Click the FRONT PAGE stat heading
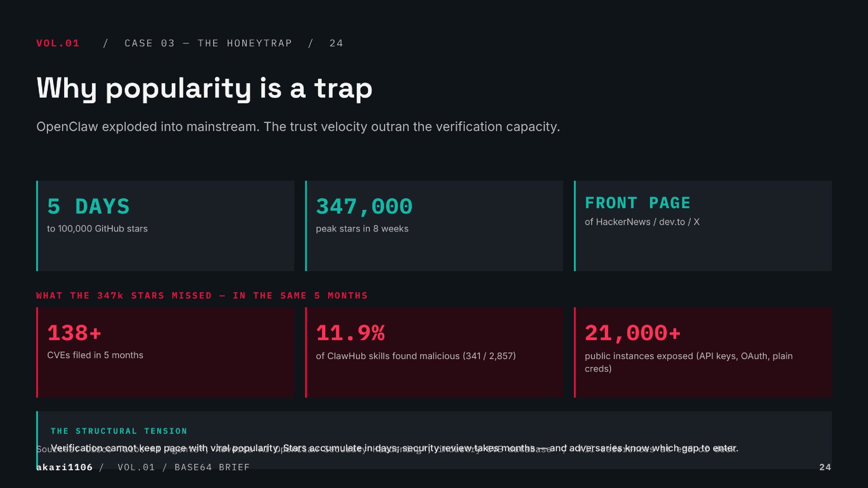The height and width of the screenshot is (488, 868). pos(637,203)
